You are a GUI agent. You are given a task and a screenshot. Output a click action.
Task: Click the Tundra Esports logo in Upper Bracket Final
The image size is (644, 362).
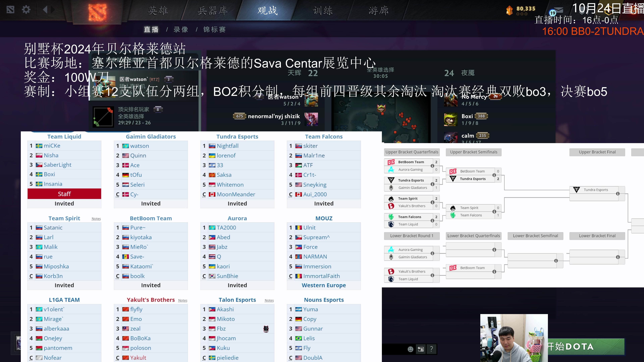pos(576,190)
